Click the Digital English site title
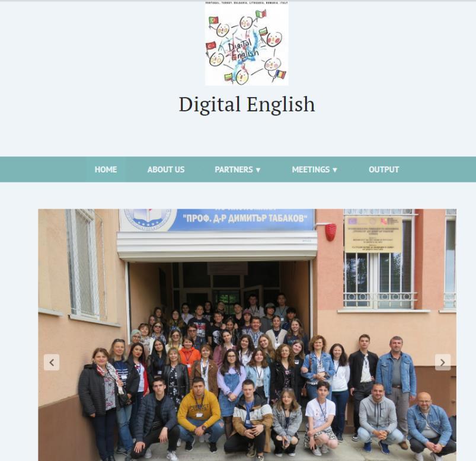This screenshot has height=461, width=476. pyautogui.click(x=247, y=104)
